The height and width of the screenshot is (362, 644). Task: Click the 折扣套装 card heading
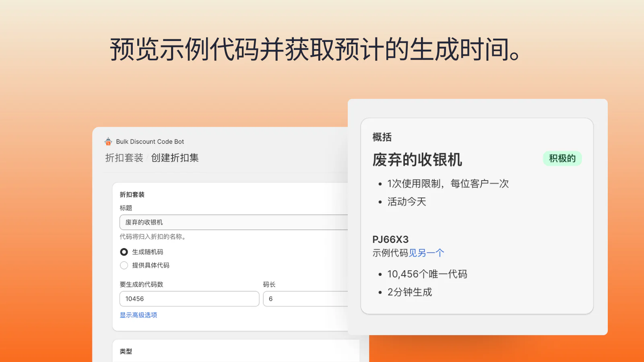pos(132,195)
